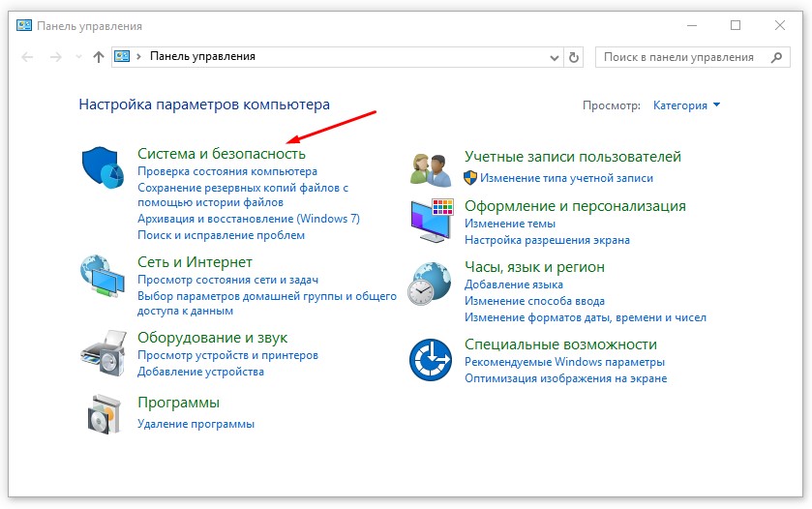Open the Категория view dropdown
Viewport: 812px width, 509px height.
[x=686, y=105]
